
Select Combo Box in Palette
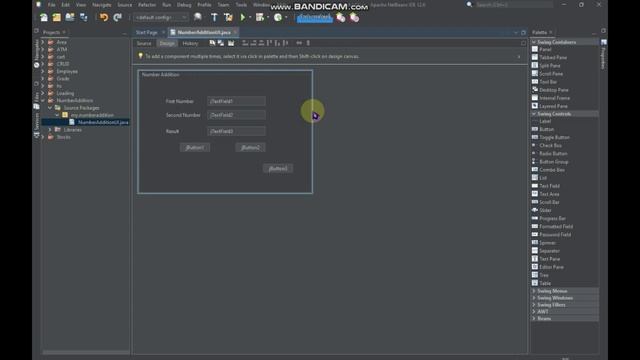pos(548,170)
